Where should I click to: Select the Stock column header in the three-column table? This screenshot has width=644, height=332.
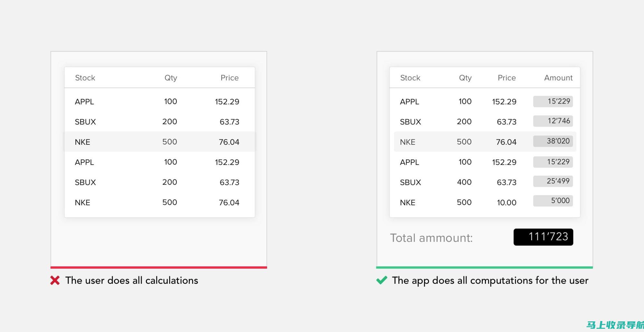pos(85,78)
